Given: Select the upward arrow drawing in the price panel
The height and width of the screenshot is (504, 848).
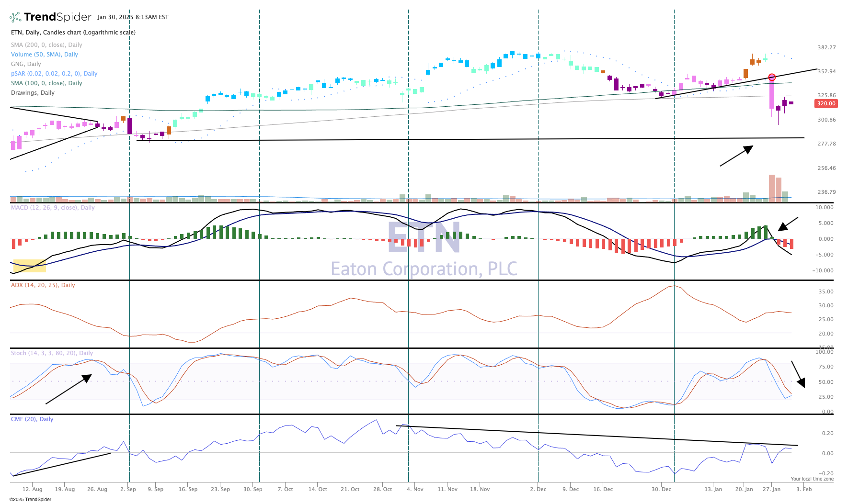Looking at the screenshot, I should click(x=736, y=156).
